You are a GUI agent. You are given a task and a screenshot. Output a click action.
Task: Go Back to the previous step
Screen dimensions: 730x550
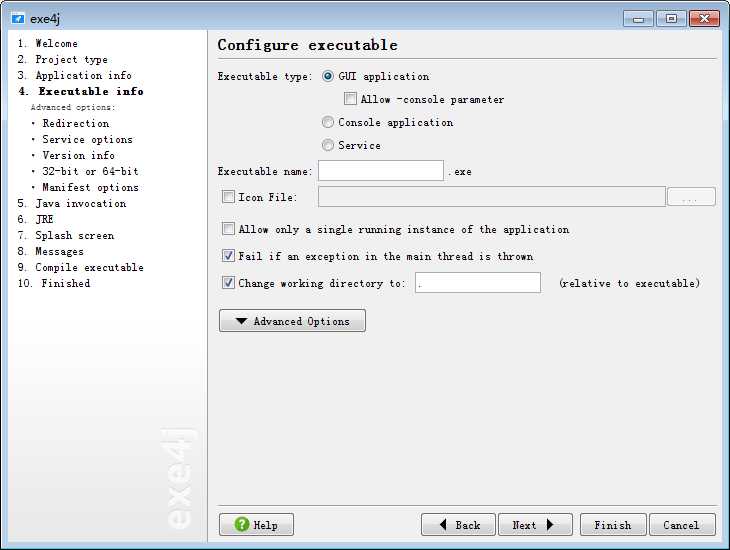458,525
